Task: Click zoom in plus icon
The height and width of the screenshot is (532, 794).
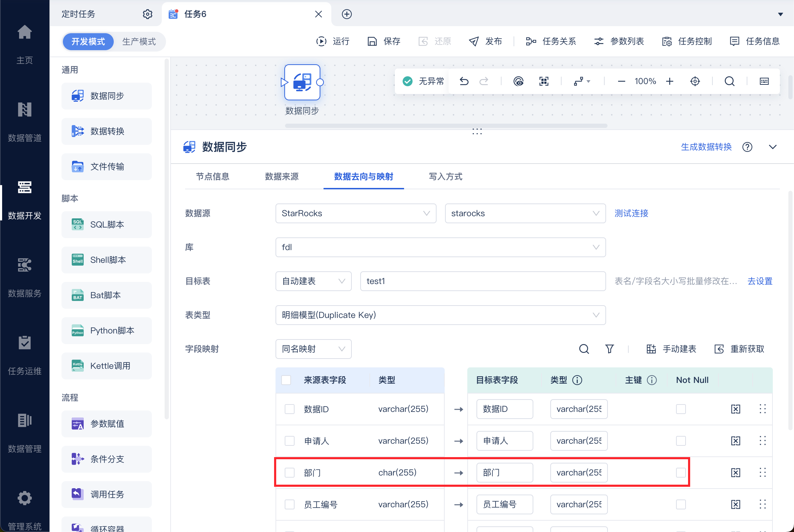Action: click(670, 82)
